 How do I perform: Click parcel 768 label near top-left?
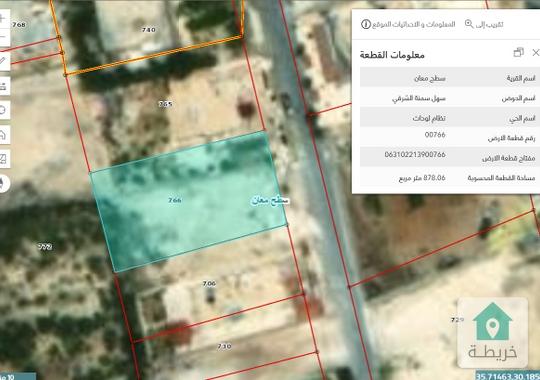tap(19, 24)
